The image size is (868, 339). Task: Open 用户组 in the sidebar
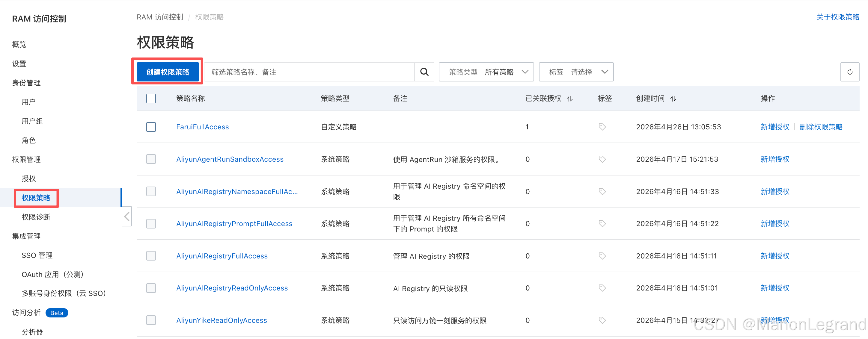(32, 121)
